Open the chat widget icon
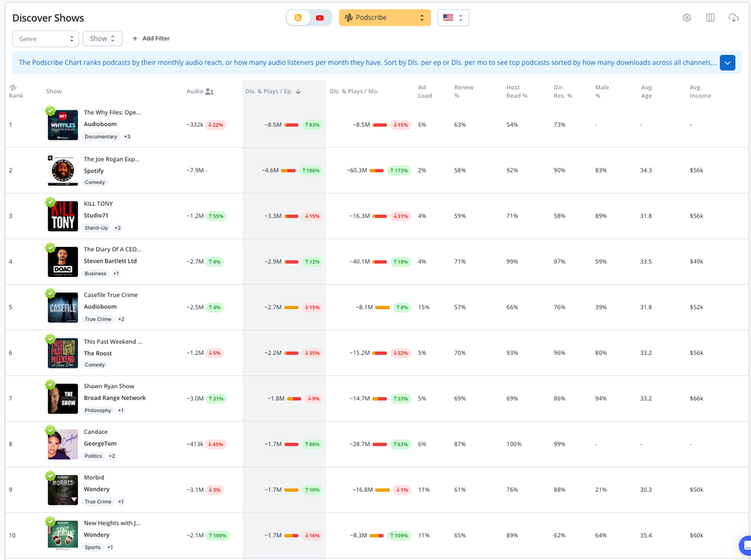Viewport: 751px width, 560px height. 745,545
